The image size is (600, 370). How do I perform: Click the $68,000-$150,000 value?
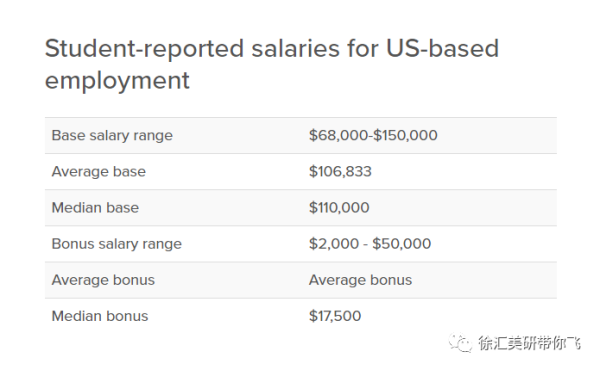pos(373,135)
